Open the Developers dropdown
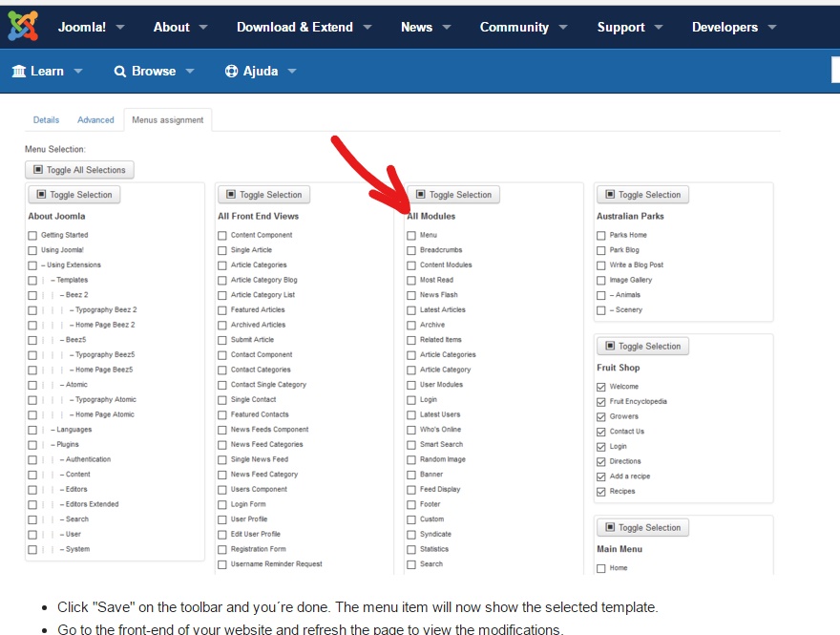840x635 pixels. [x=734, y=27]
